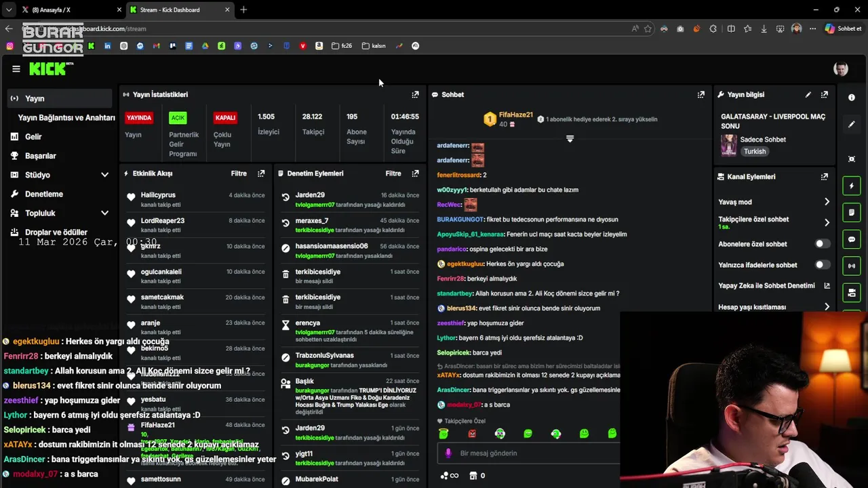Open the hamburger menu beside Kick logo
Screen dimensions: 868x488
tap(16, 68)
